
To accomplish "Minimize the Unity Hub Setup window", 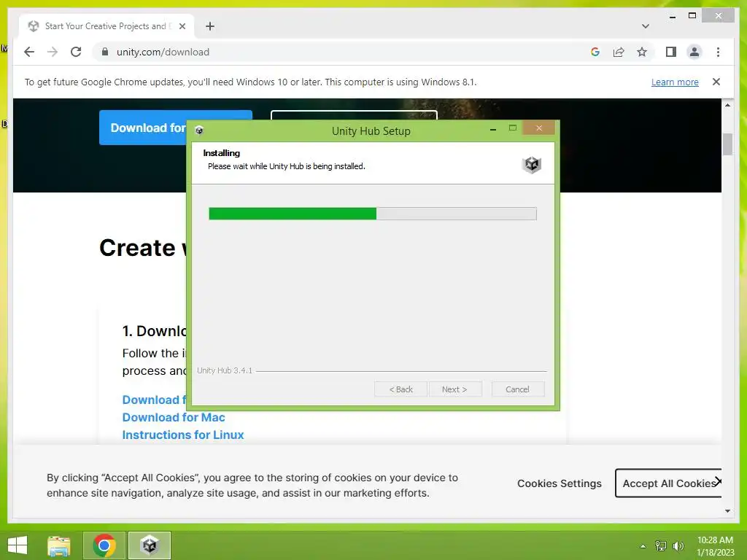I will coord(493,129).
